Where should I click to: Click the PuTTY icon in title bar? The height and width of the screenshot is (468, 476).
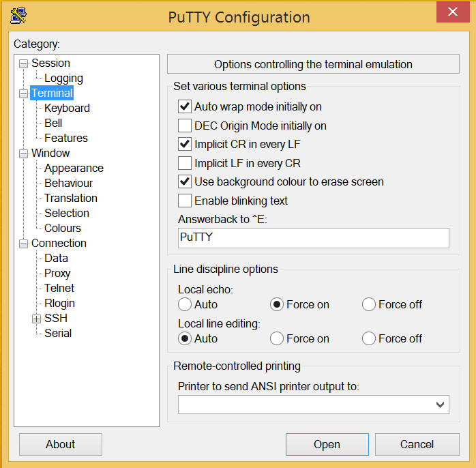[x=18, y=16]
